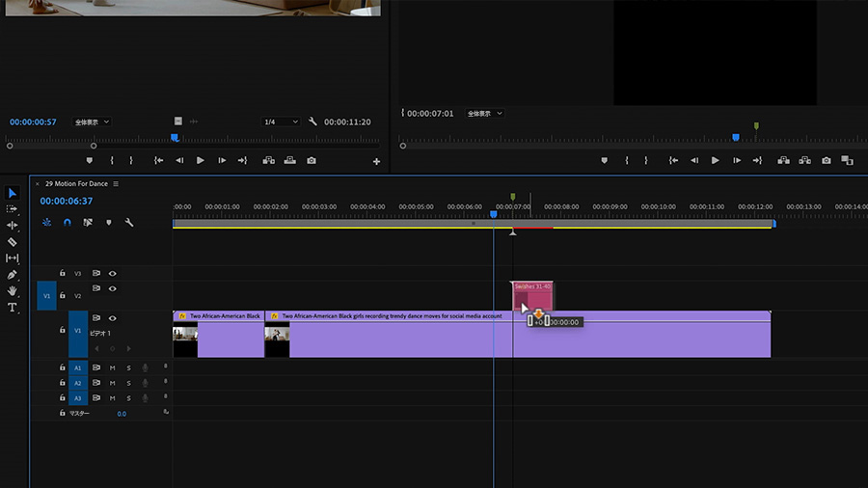Viewport: 868px width, 488px height.
Task: Select the Type tool
Action: coord(12,307)
